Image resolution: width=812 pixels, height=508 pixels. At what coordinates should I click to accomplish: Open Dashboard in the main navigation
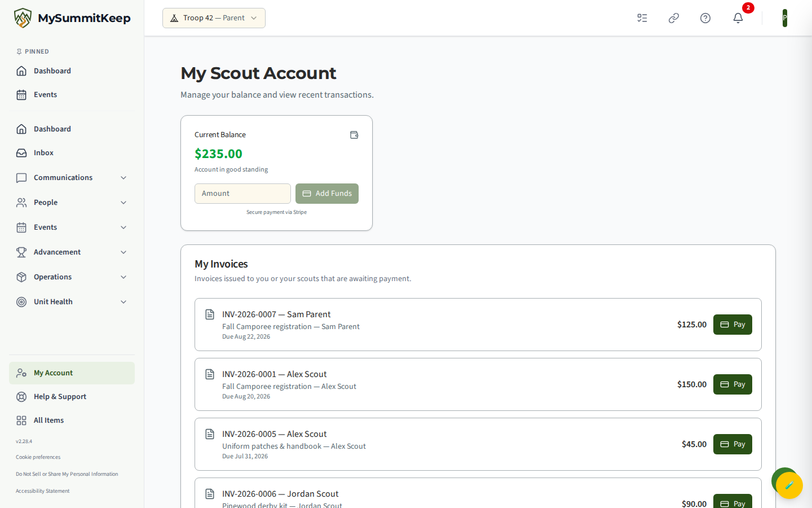72,129
